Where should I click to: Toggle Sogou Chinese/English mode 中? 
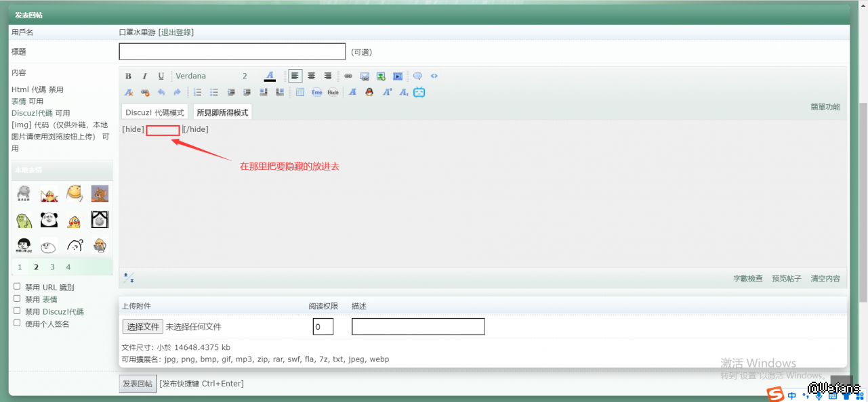(792, 396)
